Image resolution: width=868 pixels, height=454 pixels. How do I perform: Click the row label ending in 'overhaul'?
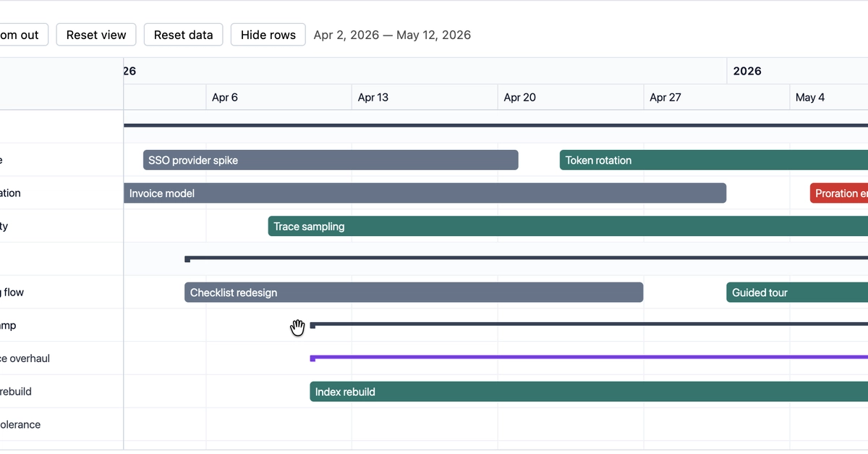tap(25, 358)
